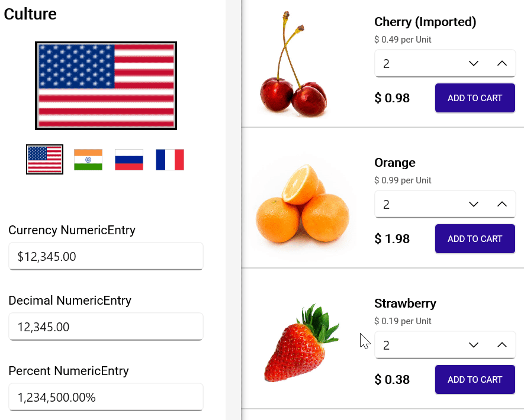Select the United States flag culture
524x420 pixels.
tap(44, 160)
